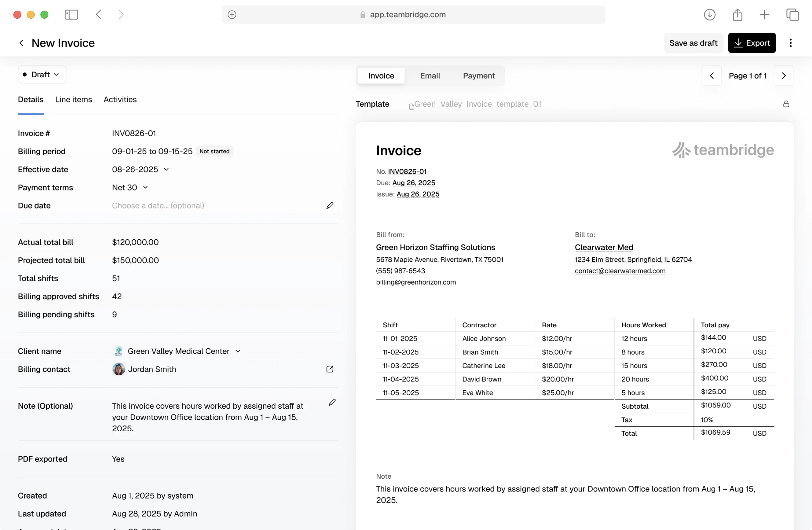Click the pencil icon beside the Note

(332, 403)
